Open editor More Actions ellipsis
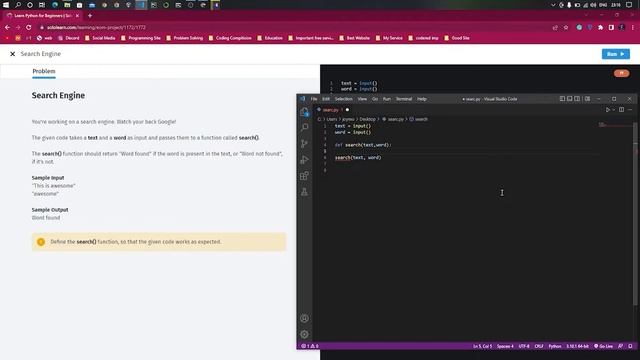The width and height of the screenshot is (640, 360). tap(630, 110)
